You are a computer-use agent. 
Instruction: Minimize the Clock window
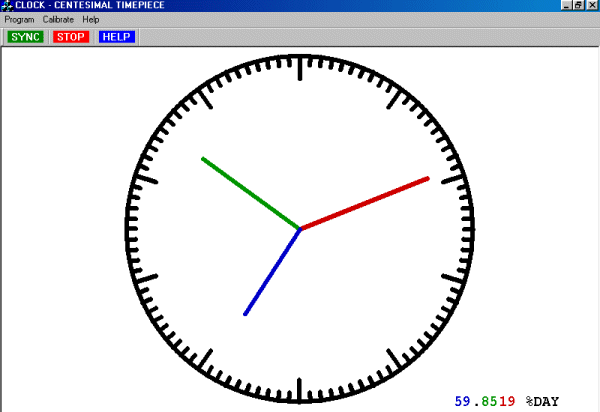click(566, 5)
